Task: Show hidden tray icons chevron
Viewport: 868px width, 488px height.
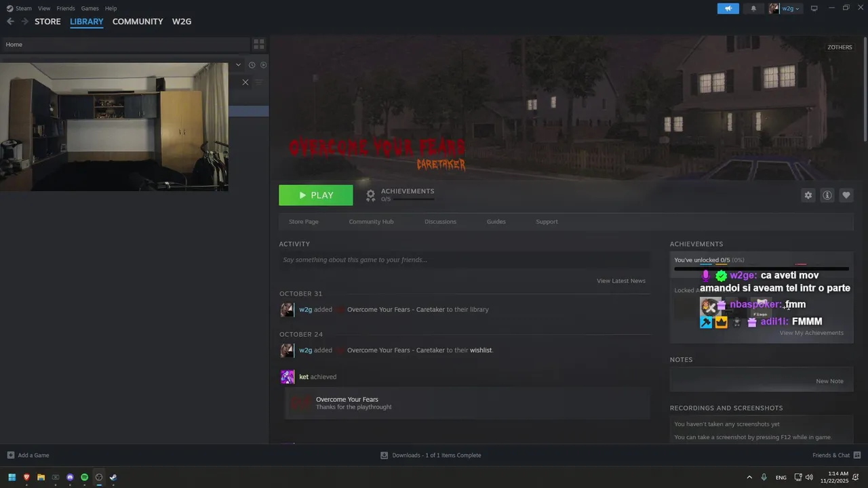Action: (749, 477)
